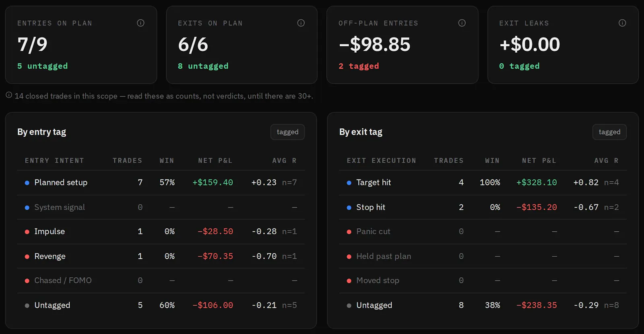The image size is (644, 334).
Task: Select the Moved stop row
Action: coord(483,280)
